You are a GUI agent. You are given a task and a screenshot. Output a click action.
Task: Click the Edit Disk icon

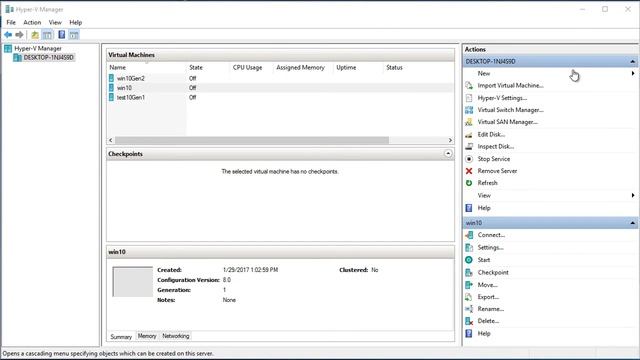pyautogui.click(x=469, y=134)
